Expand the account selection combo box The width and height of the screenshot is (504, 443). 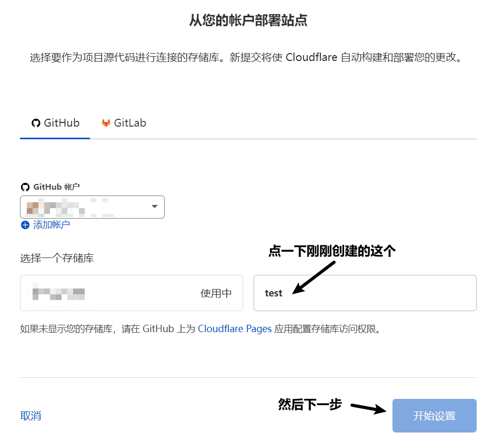(92, 207)
